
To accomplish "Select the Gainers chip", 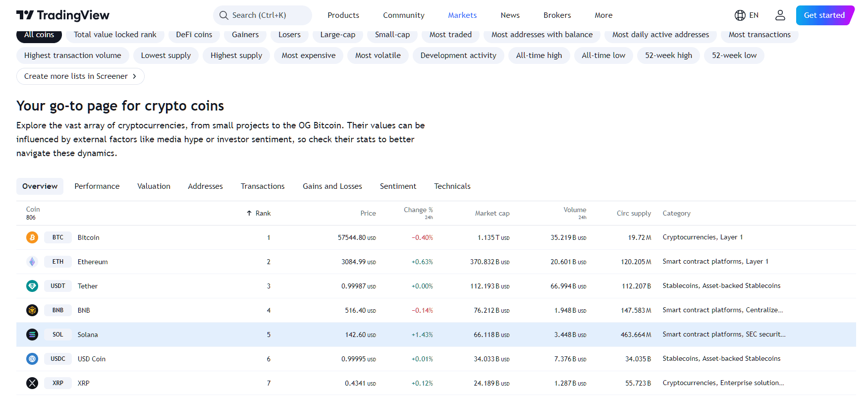I will pyautogui.click(x=245, y=35).
